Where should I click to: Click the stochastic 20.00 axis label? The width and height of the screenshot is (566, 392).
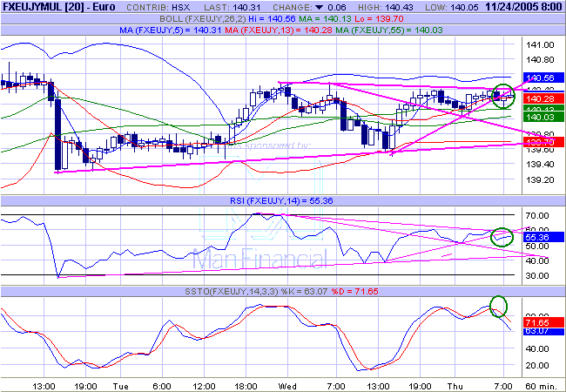[537, 366]
